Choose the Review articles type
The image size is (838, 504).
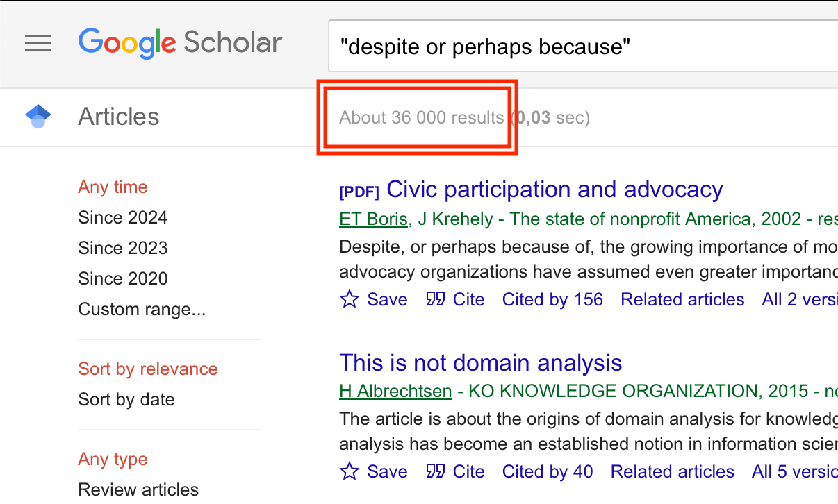138,489
